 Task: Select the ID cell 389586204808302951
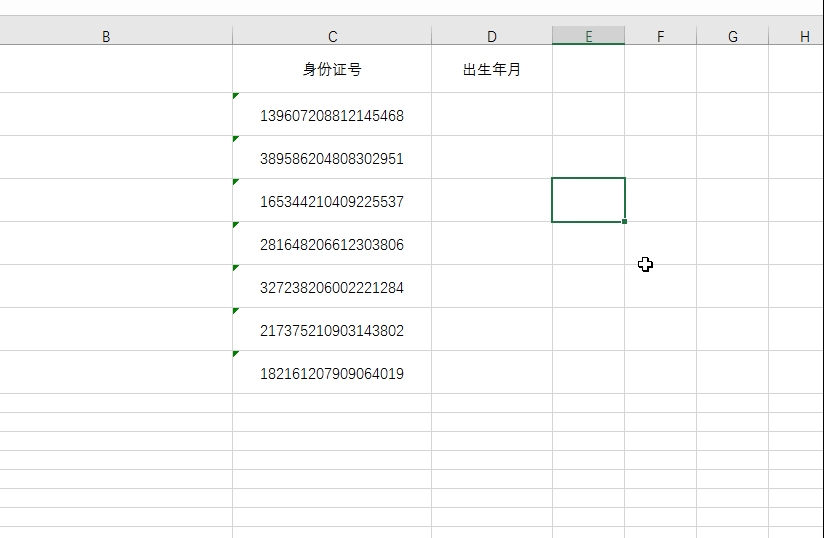[x=332, y=159]
